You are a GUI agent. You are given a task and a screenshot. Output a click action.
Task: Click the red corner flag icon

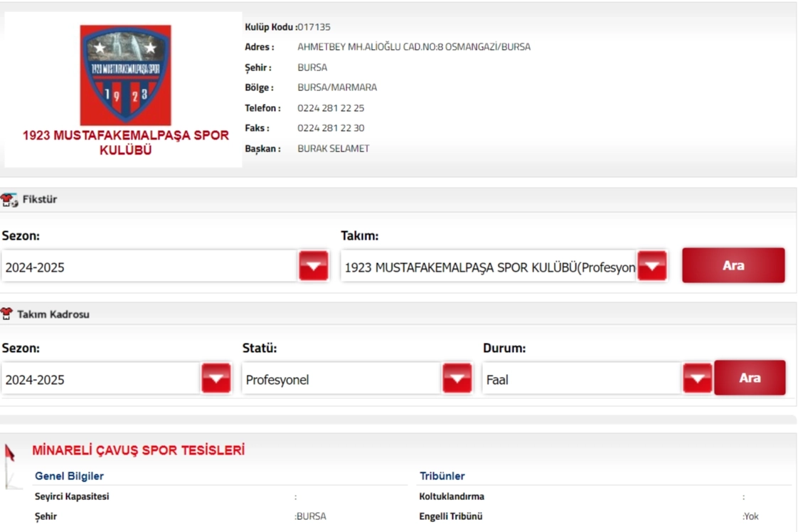[x=9, y=462]
